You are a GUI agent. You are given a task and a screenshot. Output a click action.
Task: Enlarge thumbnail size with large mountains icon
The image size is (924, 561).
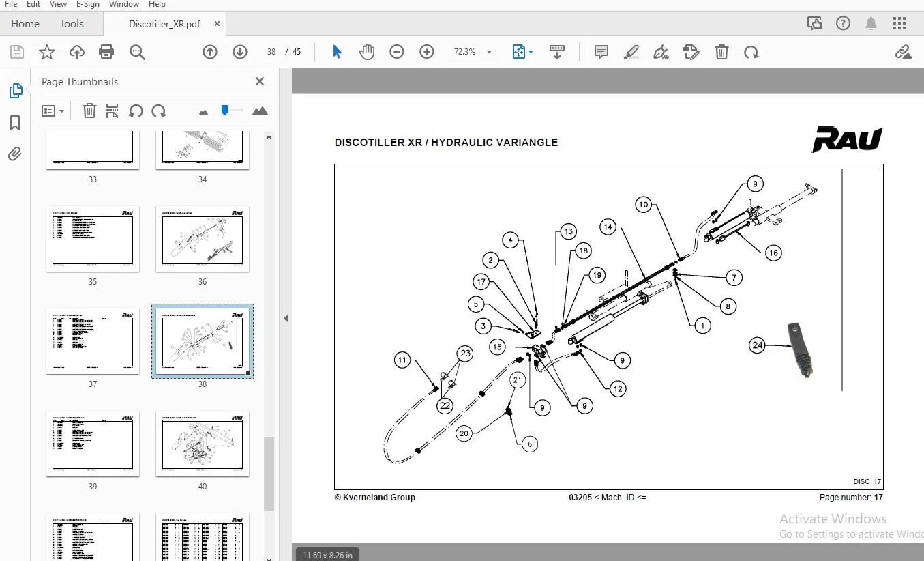click(x=260, y=111)
